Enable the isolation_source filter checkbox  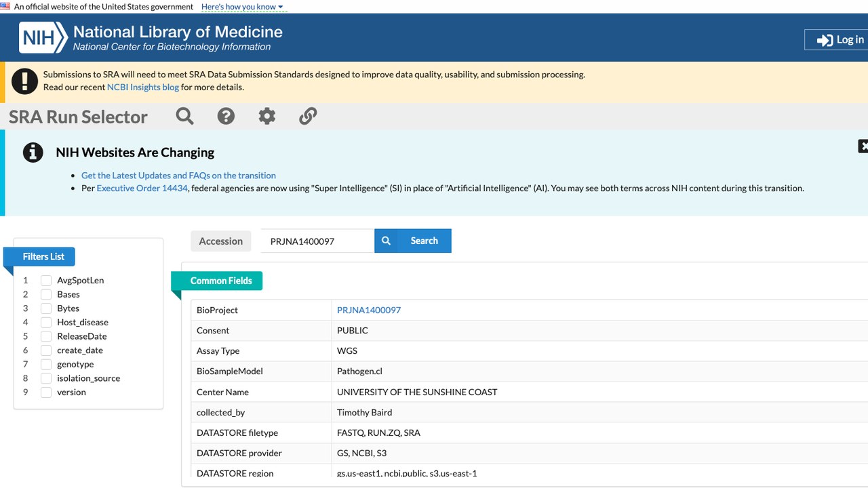46,378
